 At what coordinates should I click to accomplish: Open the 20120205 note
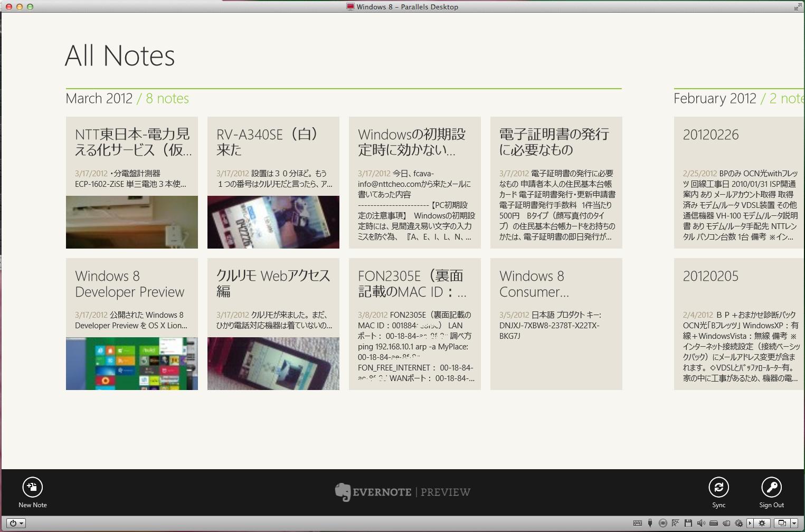740,324
